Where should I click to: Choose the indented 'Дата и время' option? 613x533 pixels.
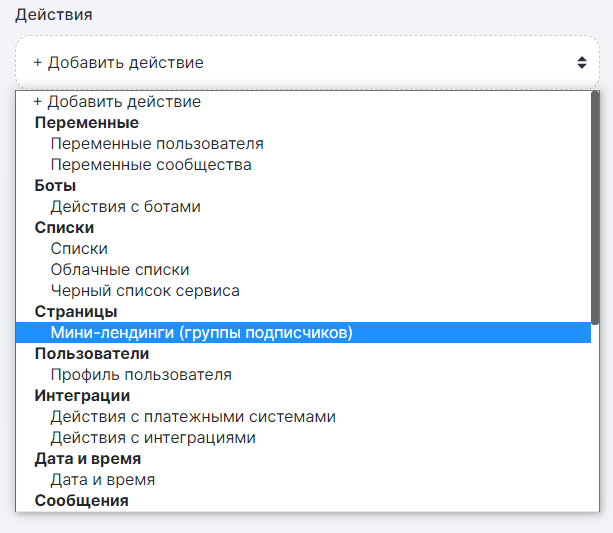(103, 480)
